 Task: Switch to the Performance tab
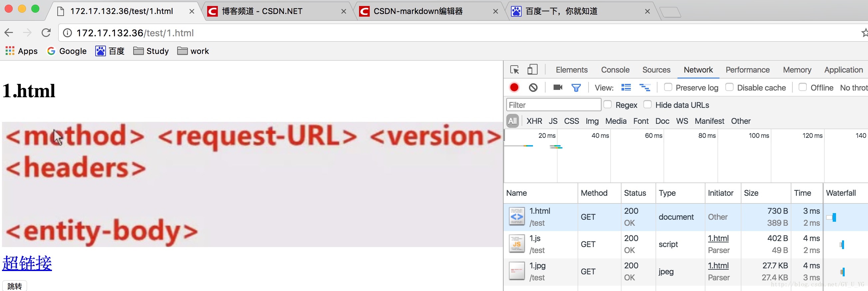coord(747,70)
